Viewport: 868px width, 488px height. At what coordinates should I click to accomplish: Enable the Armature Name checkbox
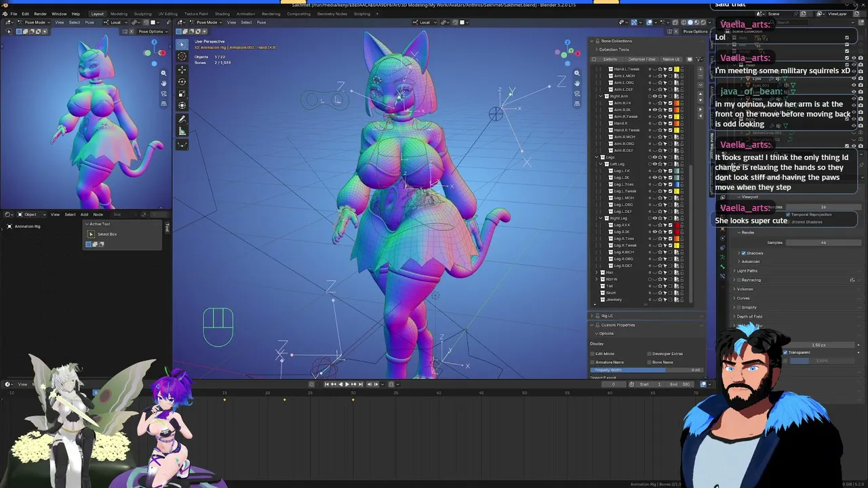[x=593, y=363]
